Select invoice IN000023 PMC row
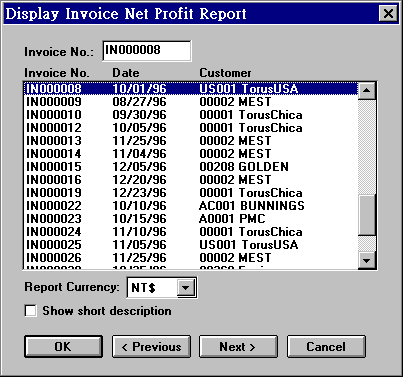 pyautogui.click(x=191, y=219)
